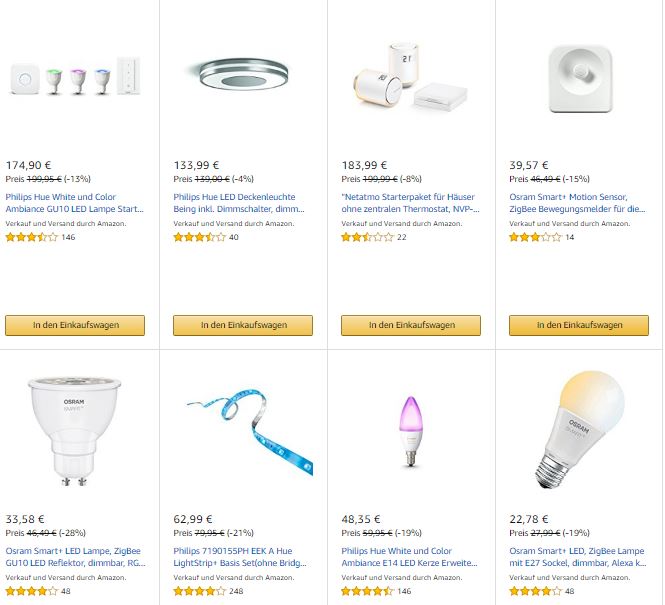This screenshot has height=605, width=665.
Task: Add the Netatmo Starterpaket to the cart
Action: pos(411,325)
